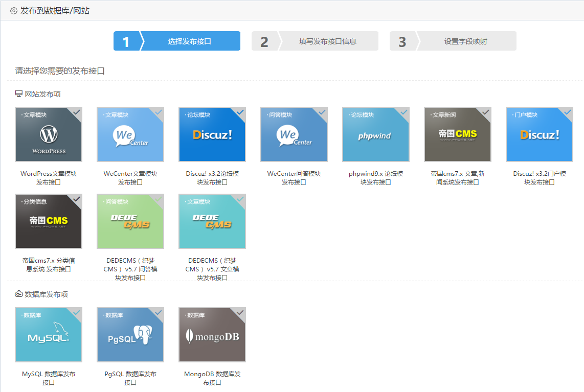Screen dimensions: 584x392
Task: Click the 请选择您需要的发布接口 prompt
Action: 60,71
